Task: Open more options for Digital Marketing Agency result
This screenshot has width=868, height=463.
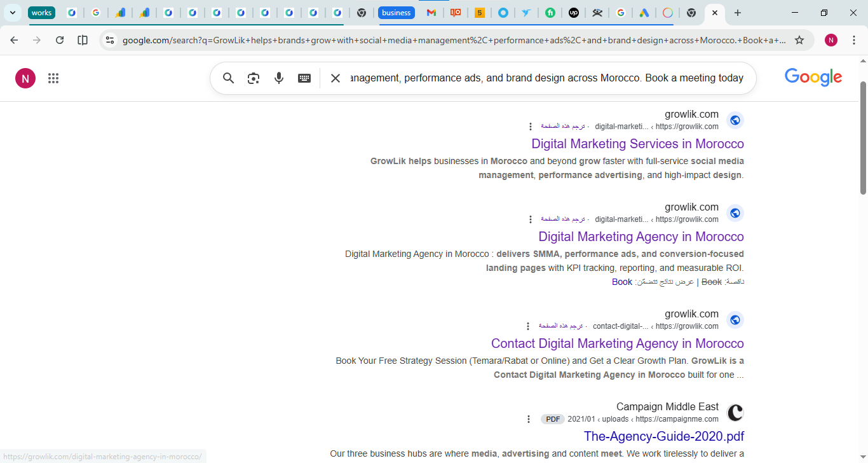Action: [531, 219]
